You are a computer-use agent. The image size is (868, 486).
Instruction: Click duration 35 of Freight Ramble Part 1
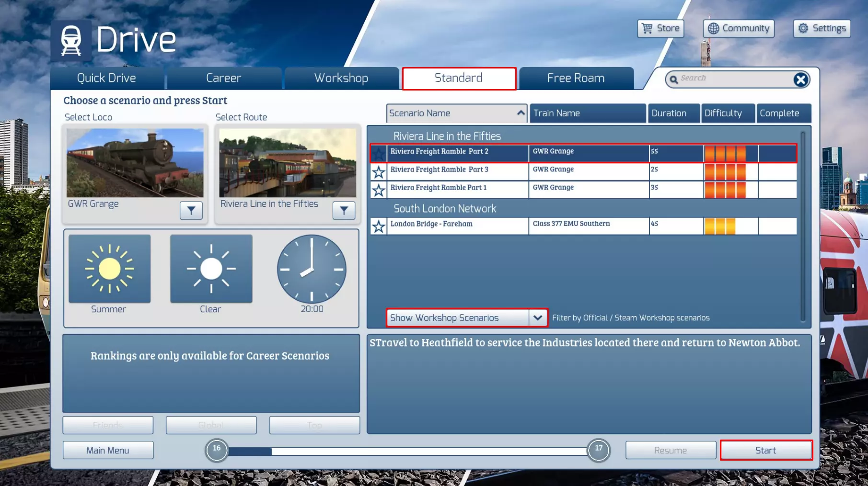(x=654, y=188)
